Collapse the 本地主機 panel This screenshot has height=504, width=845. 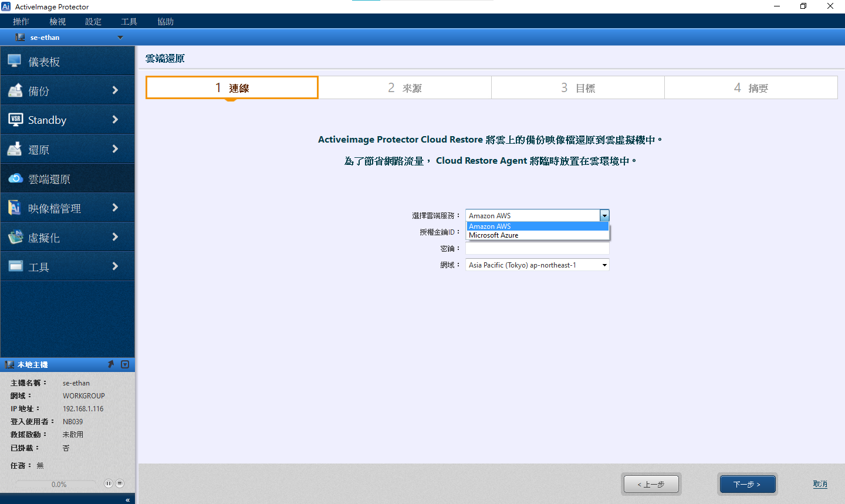click(x=125, y=364)
